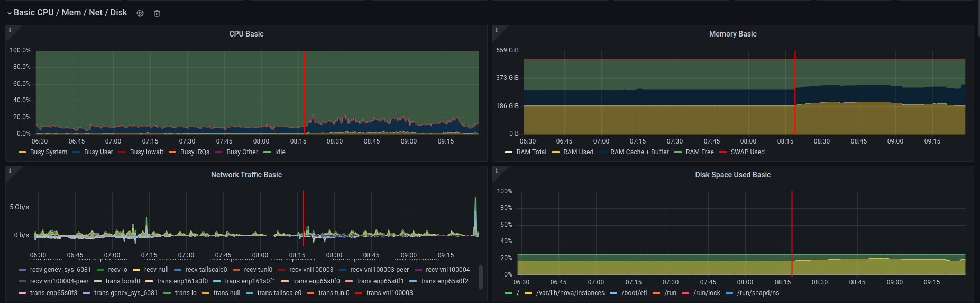Screen dimensions: 980x303
Task: Click the SWAP Used legend color swatch
Action: 723,152
